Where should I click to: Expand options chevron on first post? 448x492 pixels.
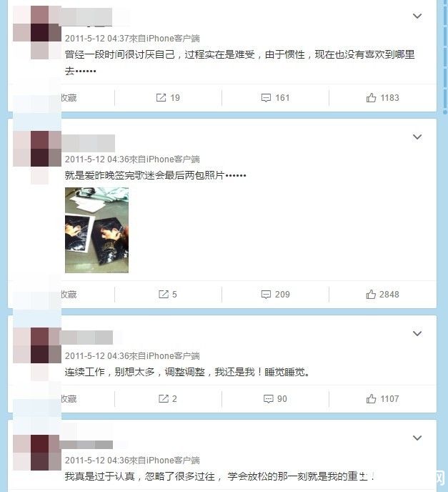coord(417,16)
